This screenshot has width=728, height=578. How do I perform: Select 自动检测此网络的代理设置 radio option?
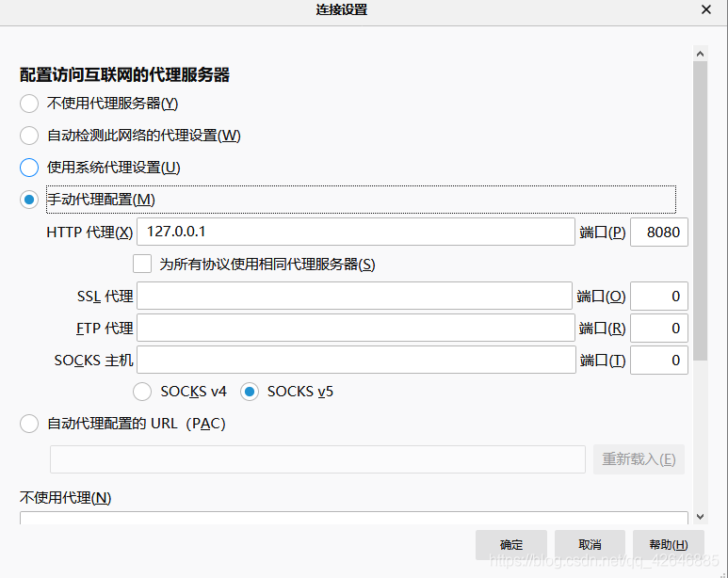pyautogui.click(x=29, y=136)
